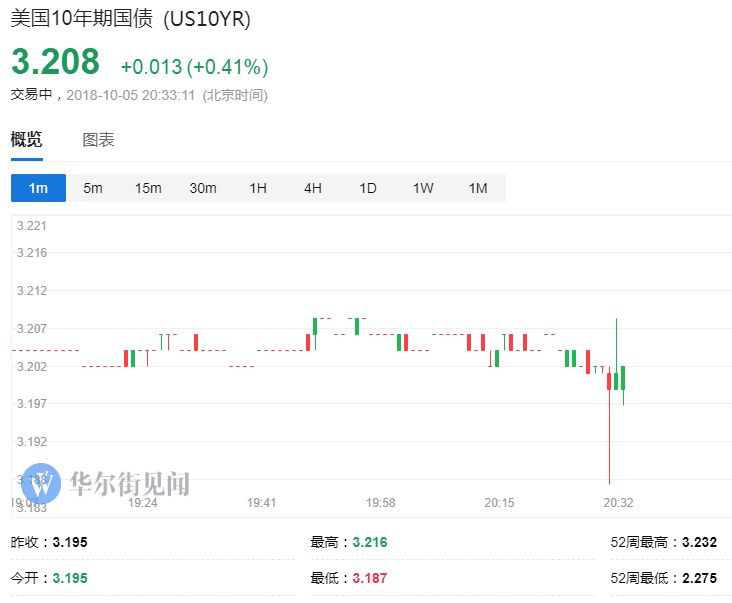This screenshot has height=603, width=732.
Task: Switch to the 图表 tab
Action: tap(98, 140)
